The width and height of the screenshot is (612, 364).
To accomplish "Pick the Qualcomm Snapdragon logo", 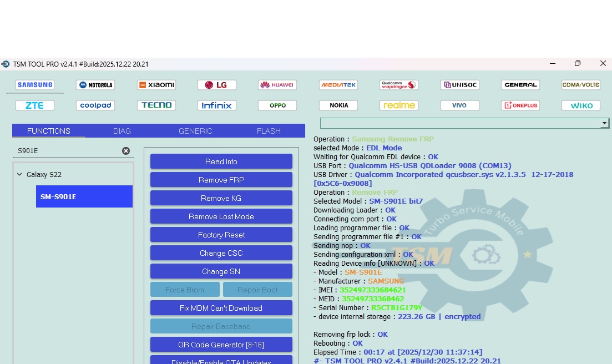I will click(399, 85).
